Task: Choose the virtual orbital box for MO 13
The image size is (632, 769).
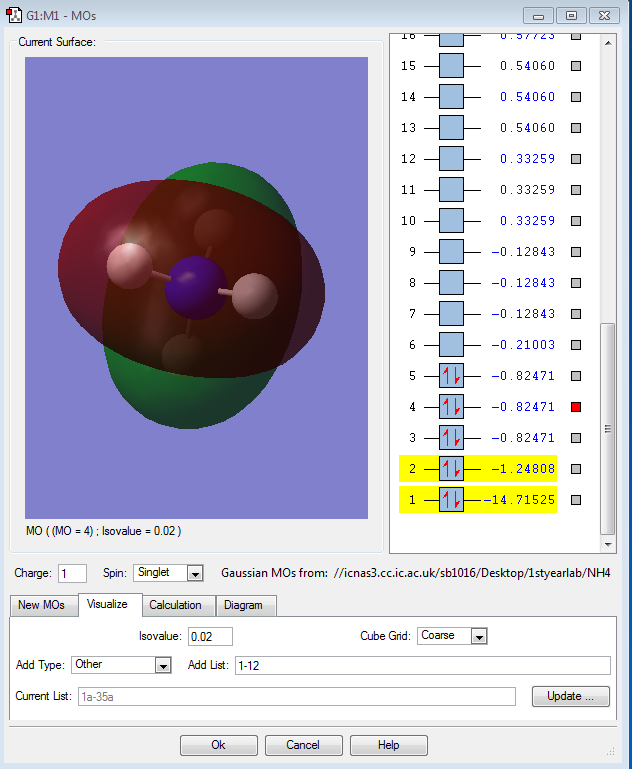Action: click(451, 128)
